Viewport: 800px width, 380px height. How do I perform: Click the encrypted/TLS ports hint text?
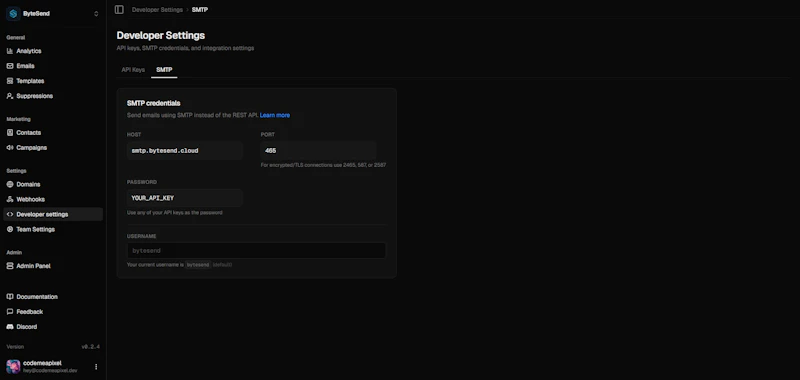(323, 165)
